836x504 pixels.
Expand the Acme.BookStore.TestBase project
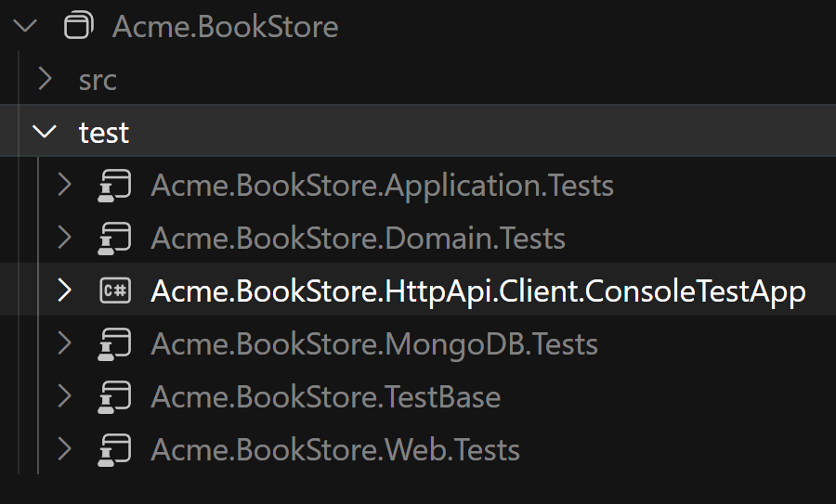[64, 395]
